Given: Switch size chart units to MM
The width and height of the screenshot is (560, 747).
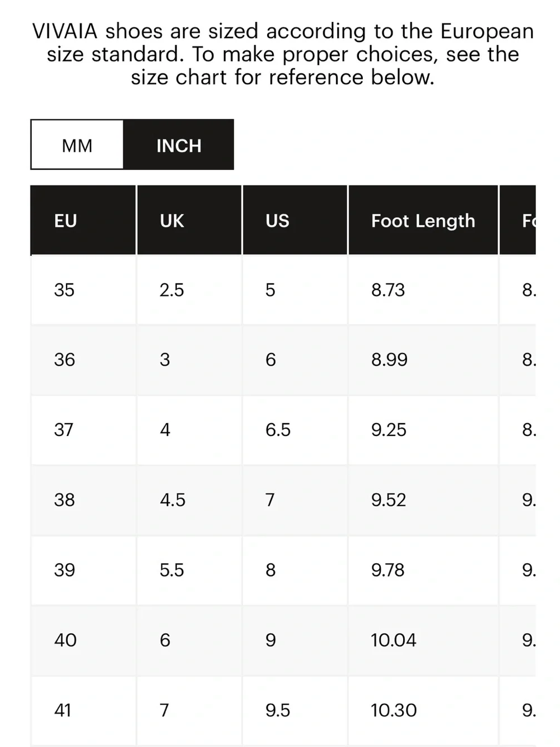Looking at the screenshot, I should tap(77, 145).
